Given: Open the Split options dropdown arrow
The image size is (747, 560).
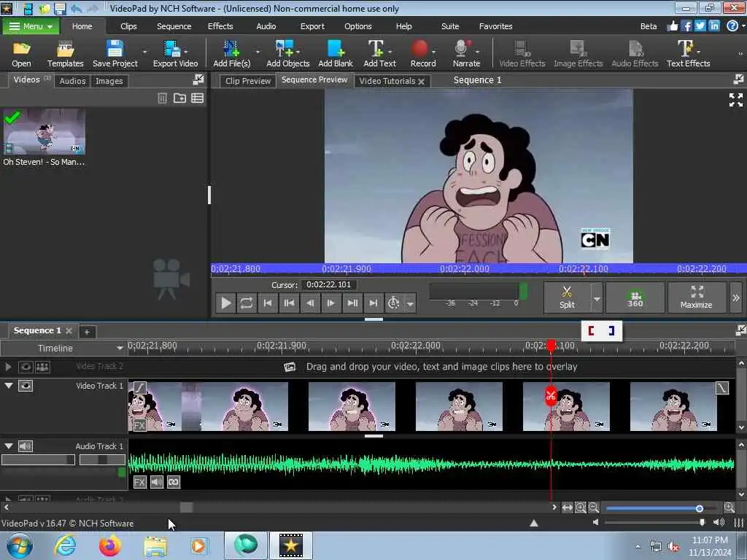Looking at the screenshot, I should (597, 298).
